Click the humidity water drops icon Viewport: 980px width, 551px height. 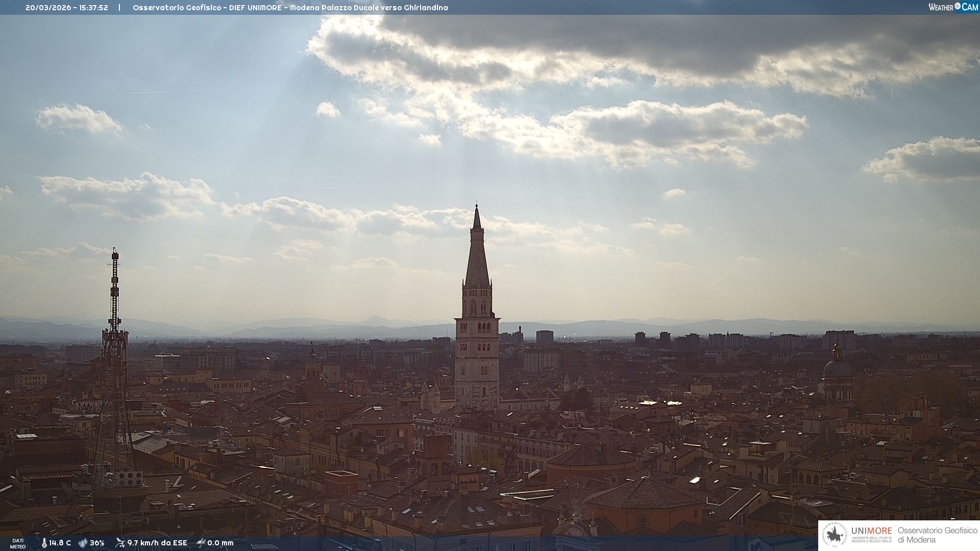pyautogui.click(x=83, y=543)
